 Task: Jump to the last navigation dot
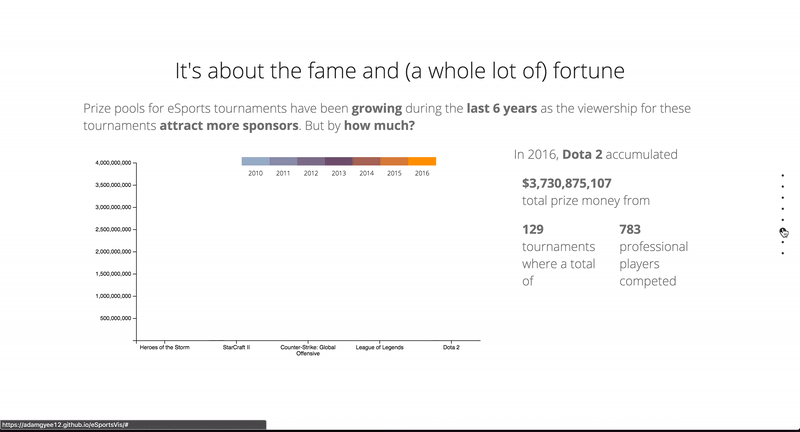click(x=782, y=252)
